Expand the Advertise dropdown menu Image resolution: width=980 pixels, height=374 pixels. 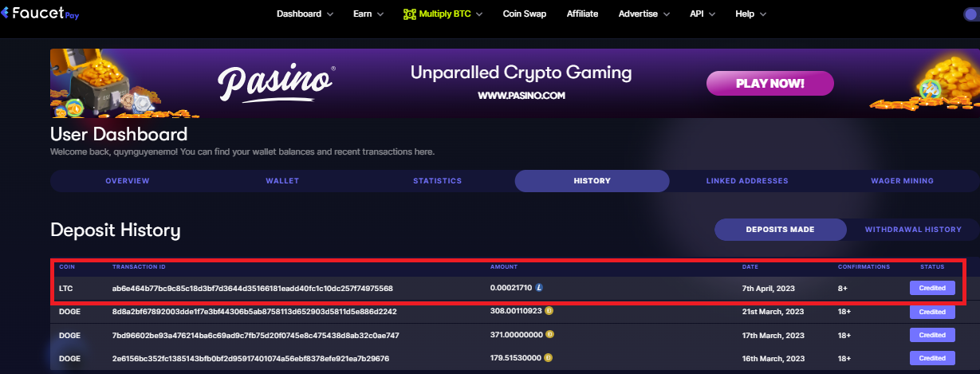(x=644, y=14)
